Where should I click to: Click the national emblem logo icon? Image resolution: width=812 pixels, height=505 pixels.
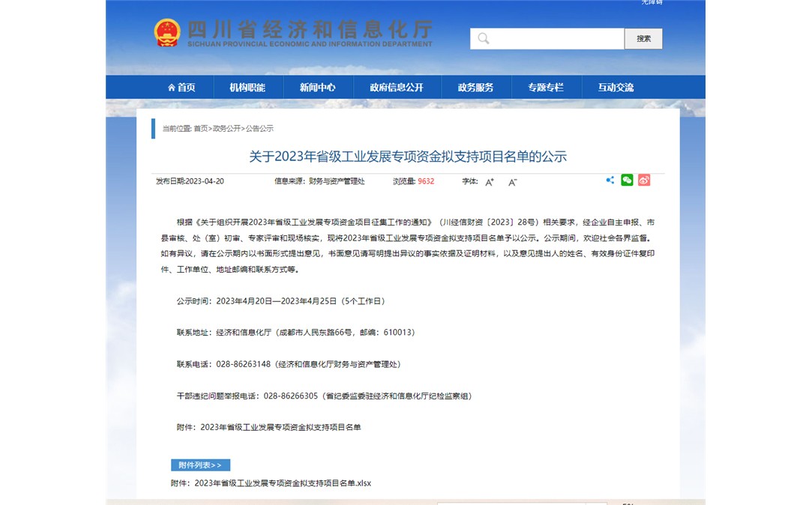tap(166, 33)
